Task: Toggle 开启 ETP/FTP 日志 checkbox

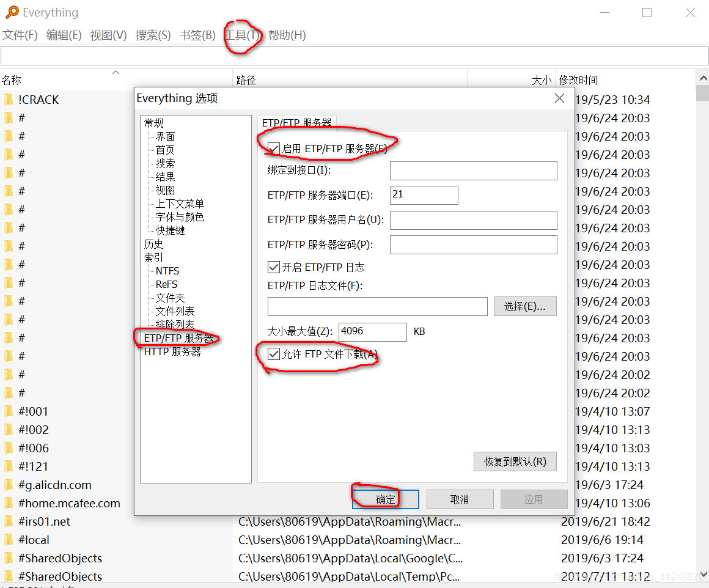Action: point(274,267)
